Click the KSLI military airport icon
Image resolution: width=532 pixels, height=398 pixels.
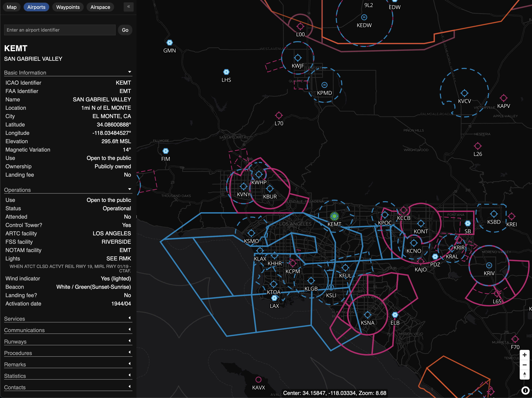click(331, 287)
